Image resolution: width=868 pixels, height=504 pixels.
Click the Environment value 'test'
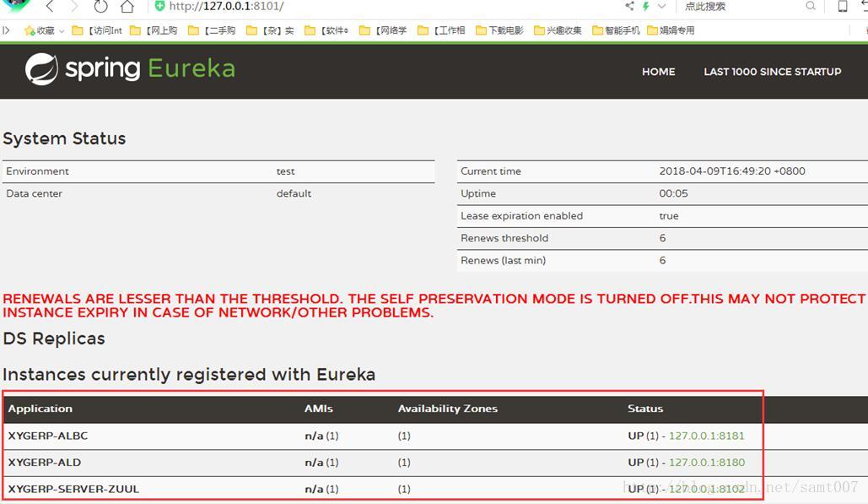click(286, 171)
